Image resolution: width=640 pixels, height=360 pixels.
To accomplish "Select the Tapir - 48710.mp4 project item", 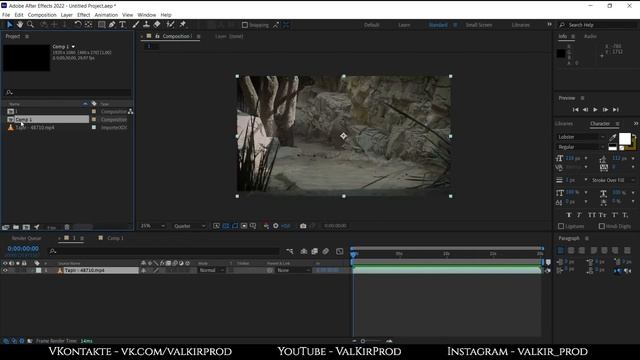I will [35, 128].
